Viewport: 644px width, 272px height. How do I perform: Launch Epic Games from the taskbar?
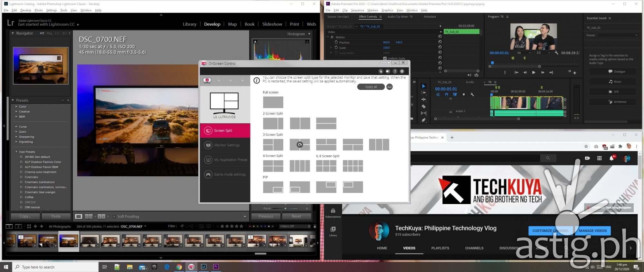(155, 267)
